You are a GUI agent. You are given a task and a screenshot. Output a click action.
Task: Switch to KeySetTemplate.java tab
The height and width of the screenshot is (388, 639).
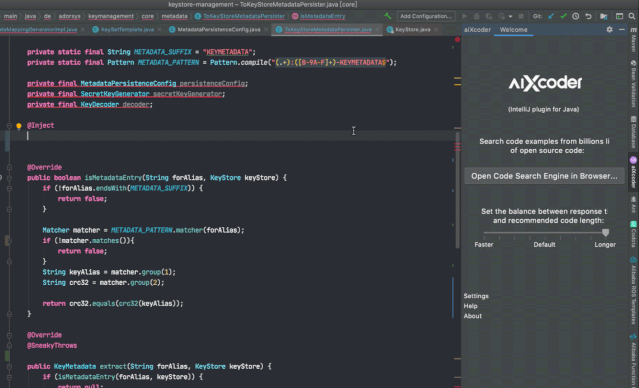pyautogui.click(x=127, y=30)
